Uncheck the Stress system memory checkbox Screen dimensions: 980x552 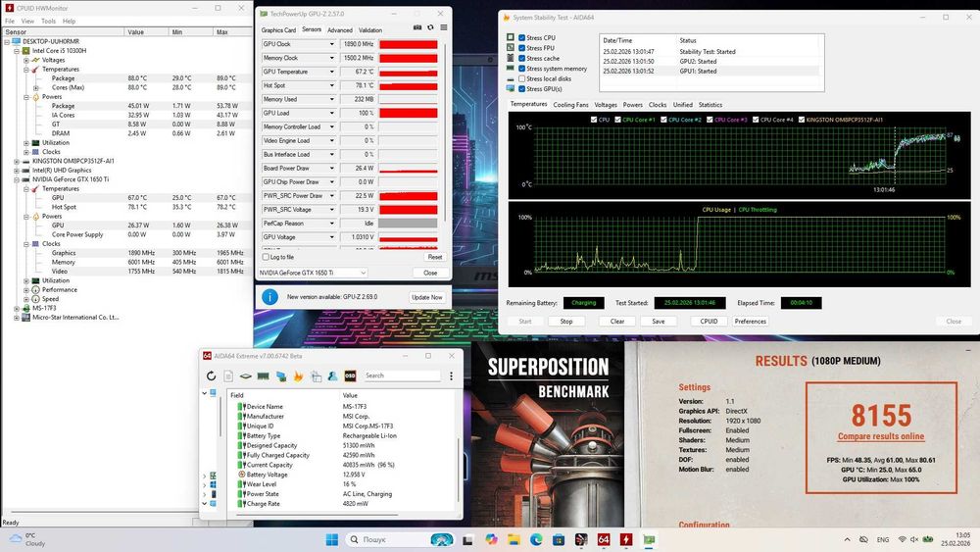[522, 69]
